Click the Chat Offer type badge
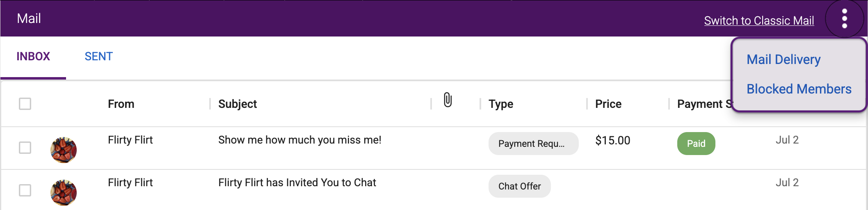Image resolution: width=868 pixels, height=210 pixels. [x=519, y=186]
